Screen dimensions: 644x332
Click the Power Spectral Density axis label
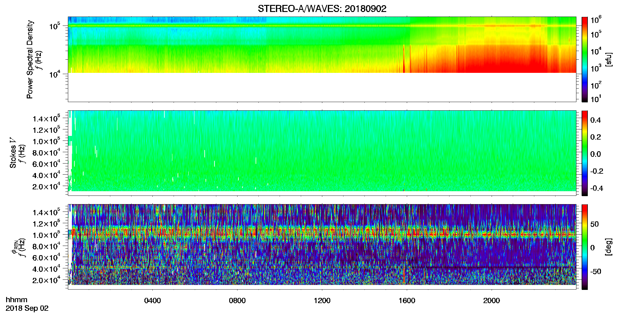(30, 59)
